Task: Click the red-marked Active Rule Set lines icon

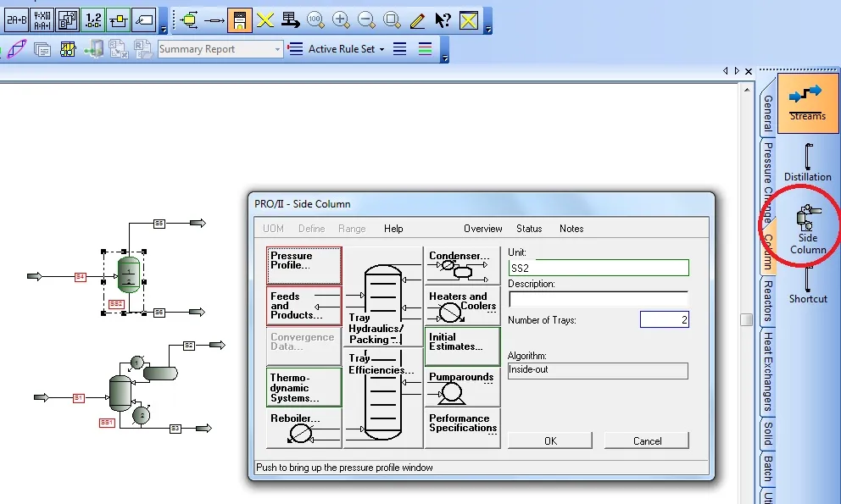Action: coord(295,49)
